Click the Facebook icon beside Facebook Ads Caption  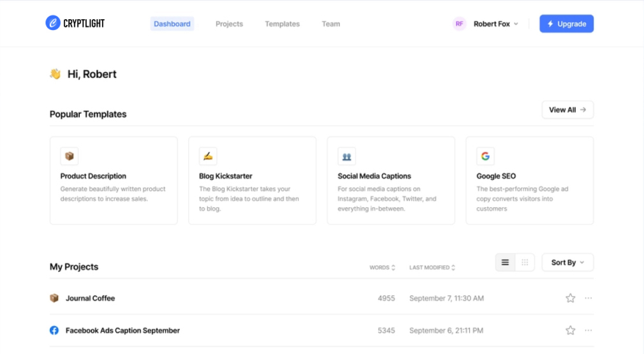tap(54, 330)
